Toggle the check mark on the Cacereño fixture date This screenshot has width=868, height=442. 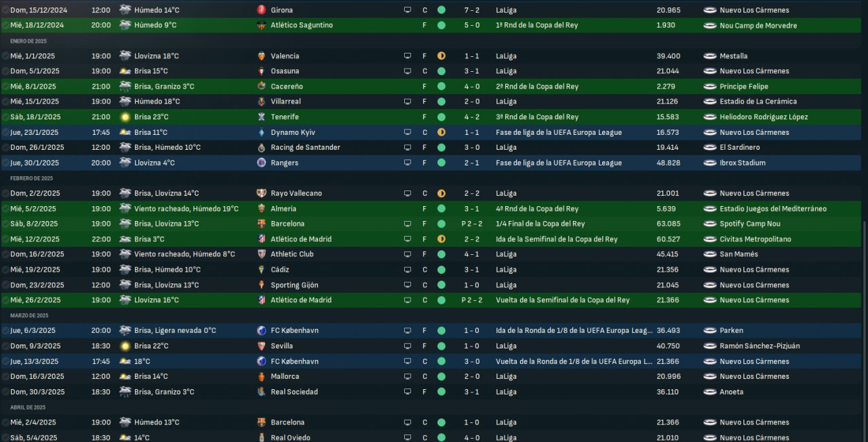(5, 87)
